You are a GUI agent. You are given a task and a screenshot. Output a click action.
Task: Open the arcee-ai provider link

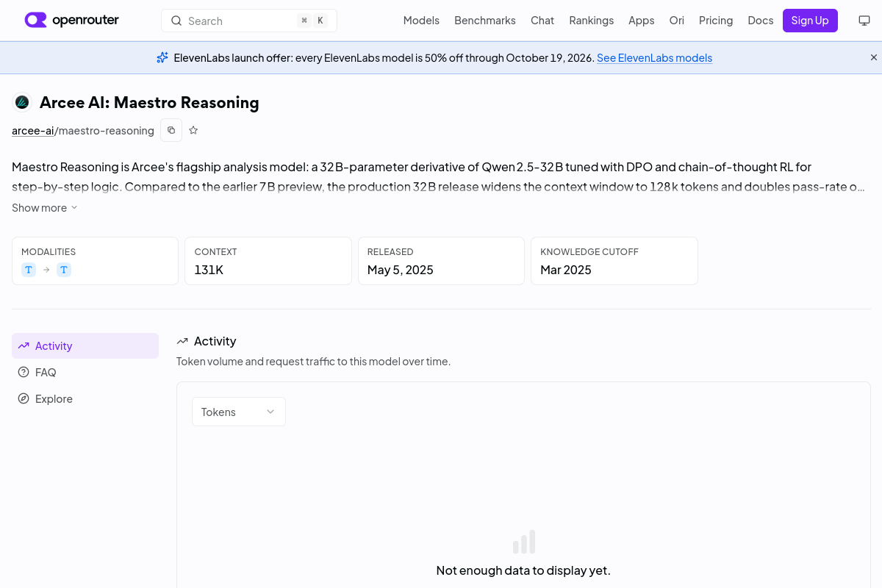(x=33, y=131)
